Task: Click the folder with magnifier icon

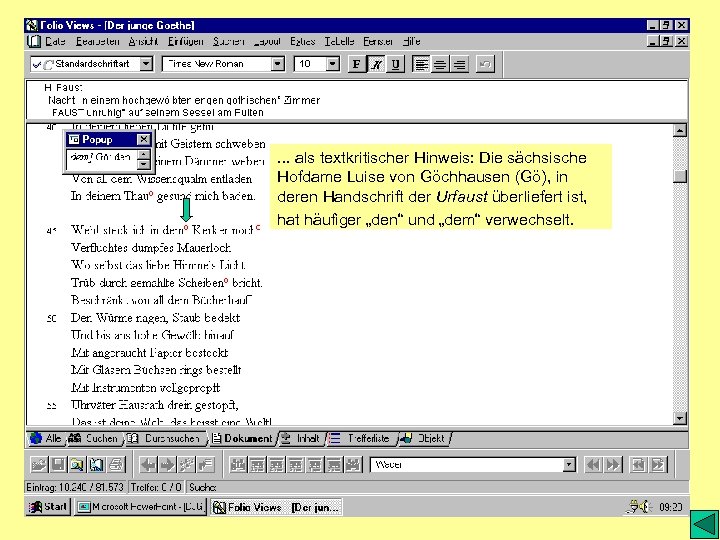Action: click(78, 465)
